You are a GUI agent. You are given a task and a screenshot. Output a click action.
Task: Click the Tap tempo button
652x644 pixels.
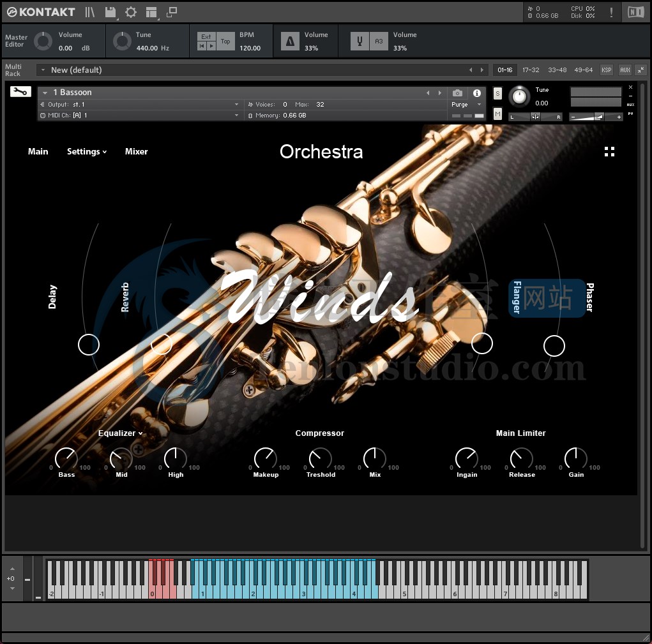(x=225, y=41)
